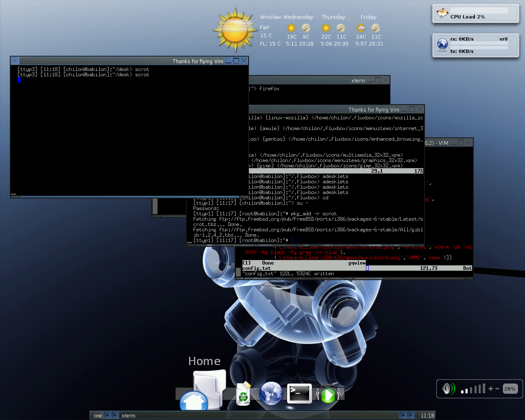Open the recycle bin in the dock
The image size is (525, 420).
click(243, 394)
